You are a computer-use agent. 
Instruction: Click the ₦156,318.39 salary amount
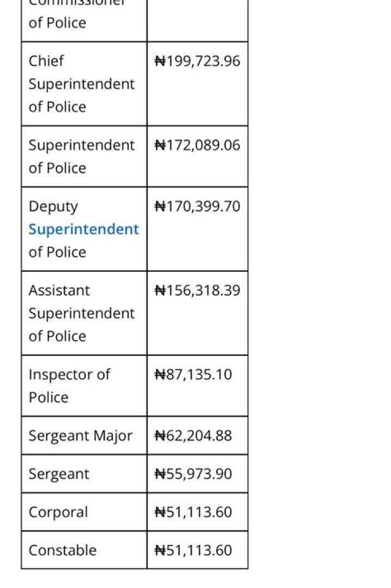(x=197, y=291)
